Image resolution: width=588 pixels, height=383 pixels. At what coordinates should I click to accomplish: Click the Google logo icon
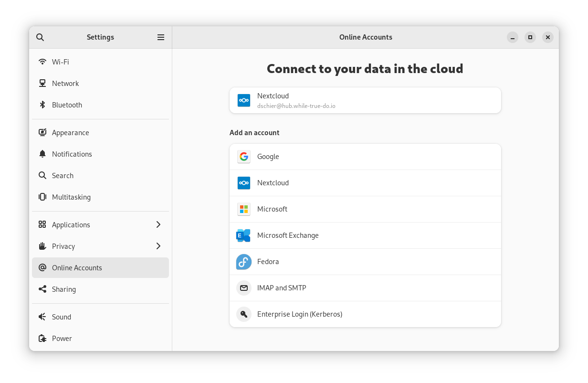244,157
